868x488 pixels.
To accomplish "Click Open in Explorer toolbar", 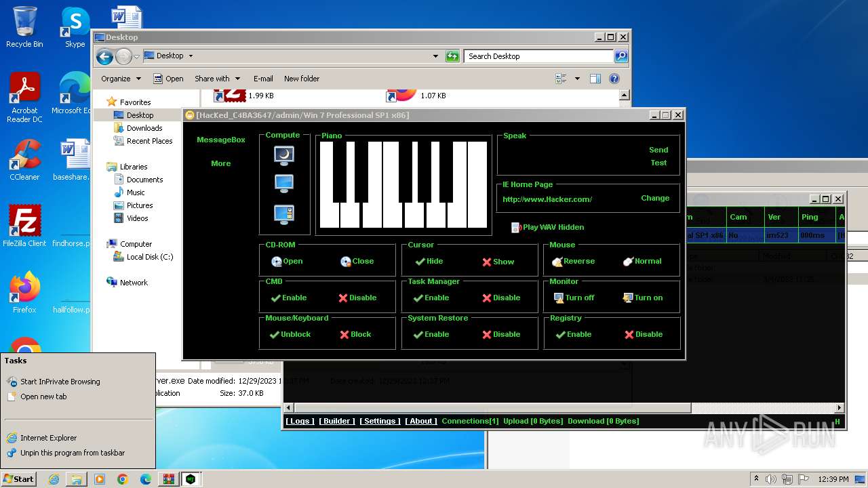I will (x=168, y=79).
